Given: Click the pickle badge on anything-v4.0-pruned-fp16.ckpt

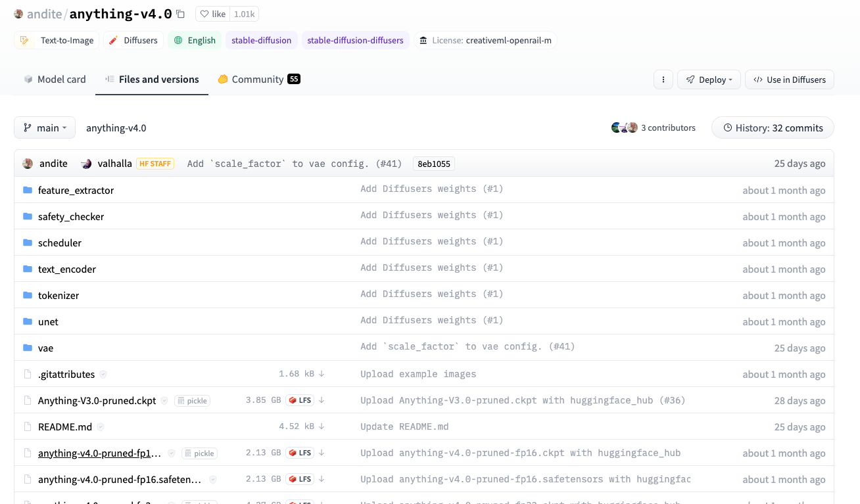Looking at the screenshot, I should (200, 453).
